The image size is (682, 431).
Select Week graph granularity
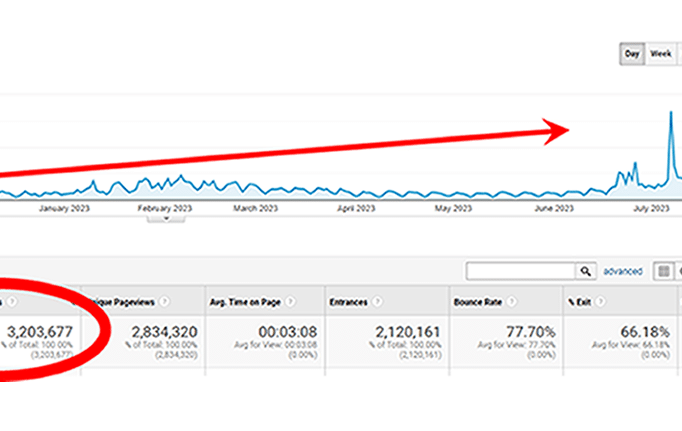[x=660, y=54]
